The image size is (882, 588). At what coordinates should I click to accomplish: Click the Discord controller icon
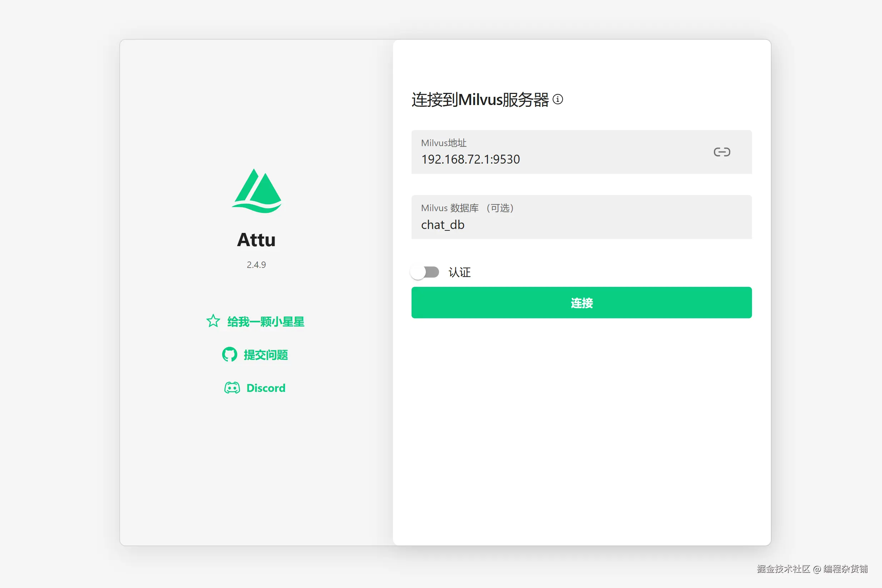click(x=232, y=388)
